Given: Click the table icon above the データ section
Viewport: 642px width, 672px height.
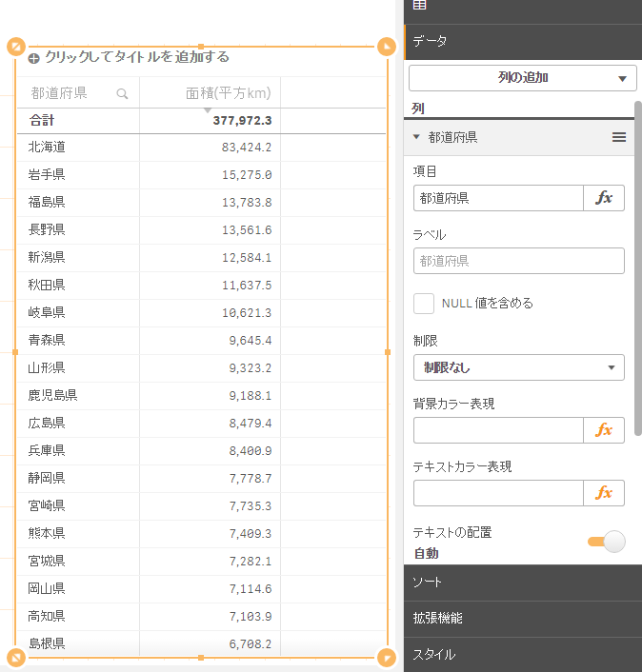Looking at the screenshot, I should pyautogui.click(x=419, y=5).
